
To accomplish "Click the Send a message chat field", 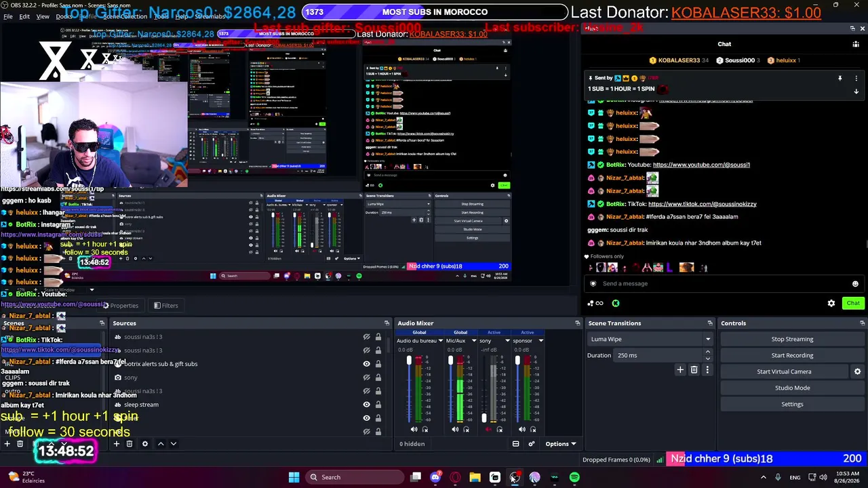I will point(724,284).
